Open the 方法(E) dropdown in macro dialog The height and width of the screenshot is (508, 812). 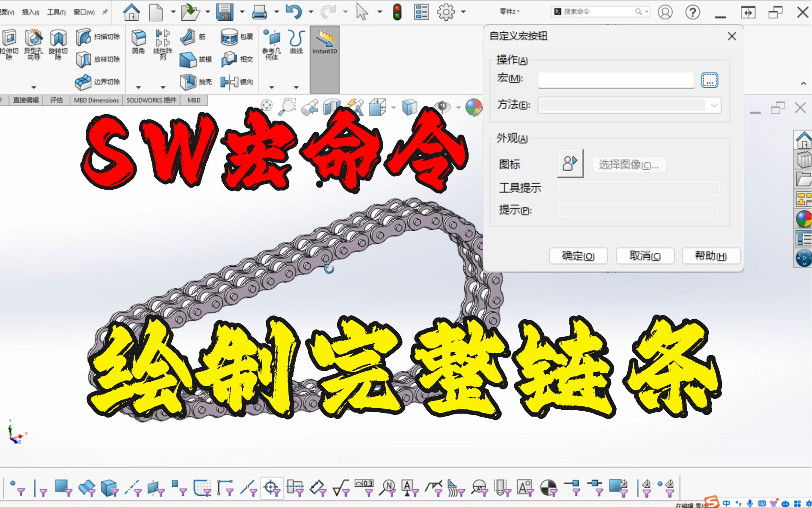714,105
